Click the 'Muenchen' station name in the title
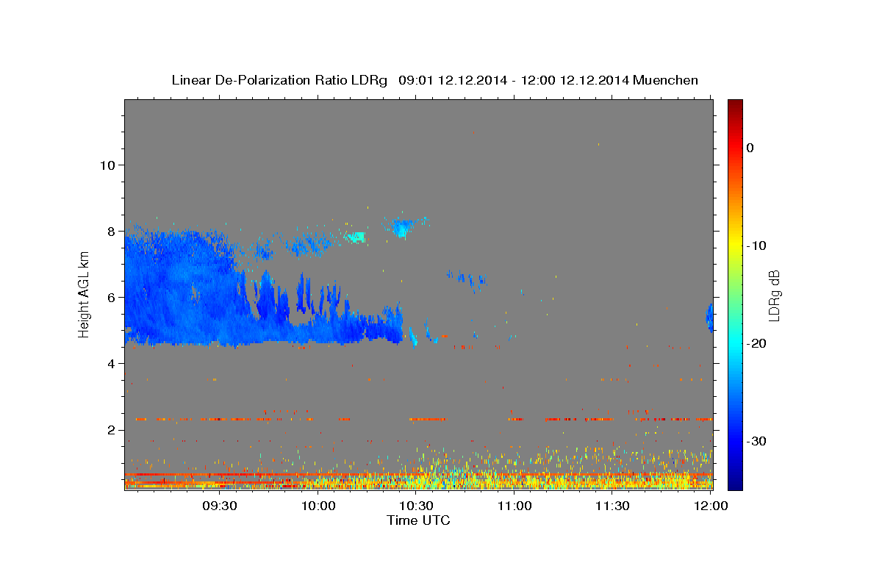 pyautogui.click(x=667, y=80)
